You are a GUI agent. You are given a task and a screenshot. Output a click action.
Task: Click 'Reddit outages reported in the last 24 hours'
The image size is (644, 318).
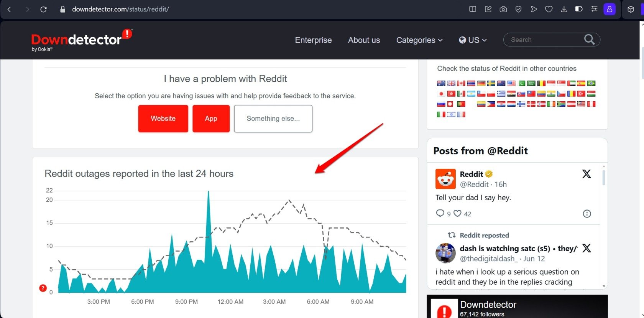(x=139, y=174)
